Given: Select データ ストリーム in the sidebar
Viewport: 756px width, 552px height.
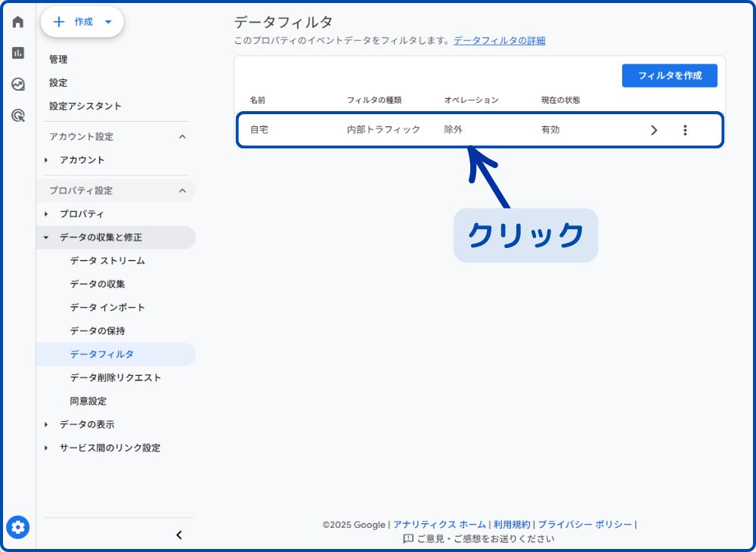Looking at the screenshot, I should coord(107,261).
